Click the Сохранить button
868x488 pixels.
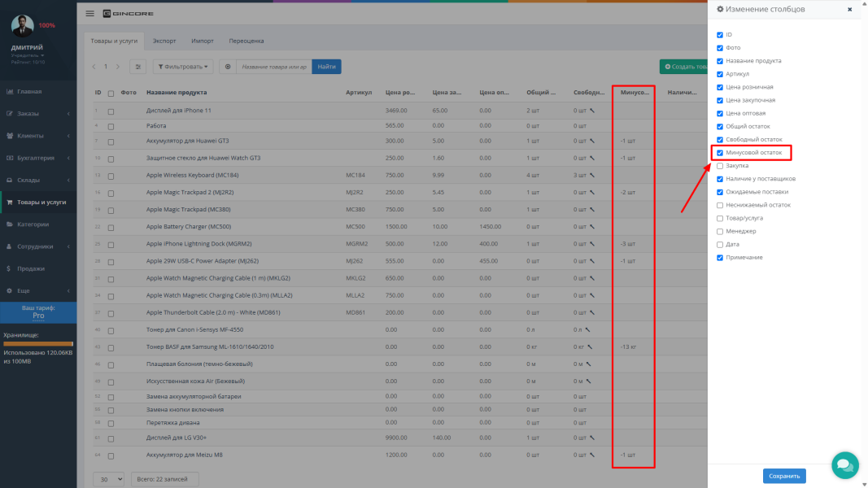(x=784, y=476)
